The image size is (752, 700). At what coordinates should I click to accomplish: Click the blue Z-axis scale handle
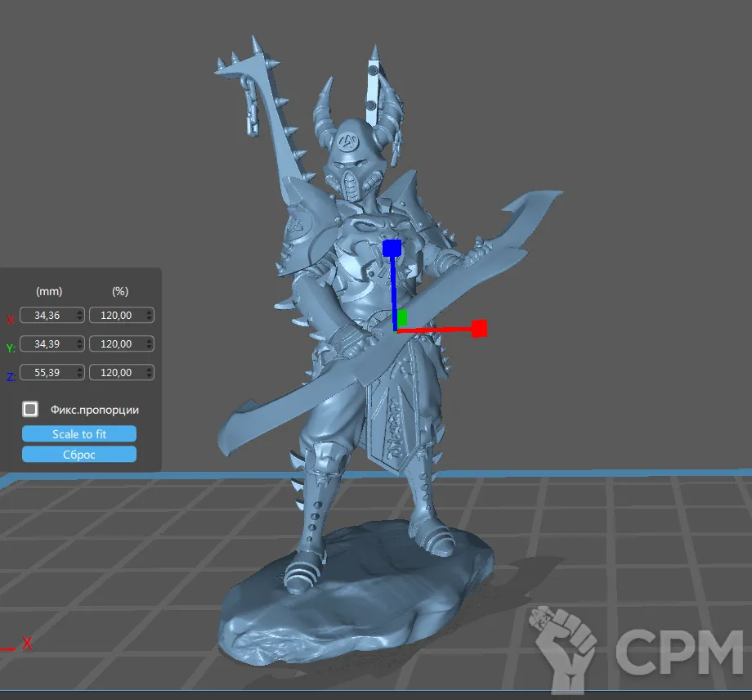click(392, 248)
